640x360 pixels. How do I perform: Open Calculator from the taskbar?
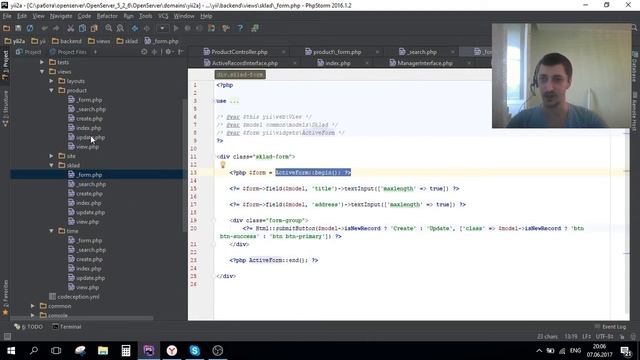(126, 350)
